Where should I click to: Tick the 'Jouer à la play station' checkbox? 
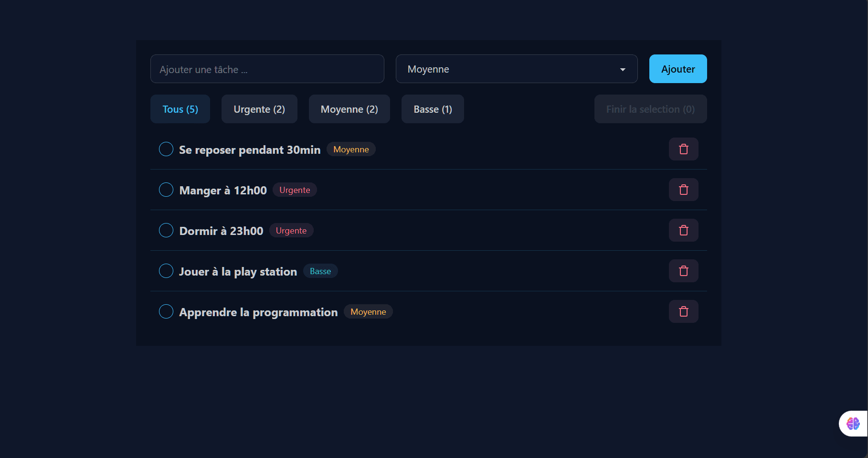click(x=166, y=271)
